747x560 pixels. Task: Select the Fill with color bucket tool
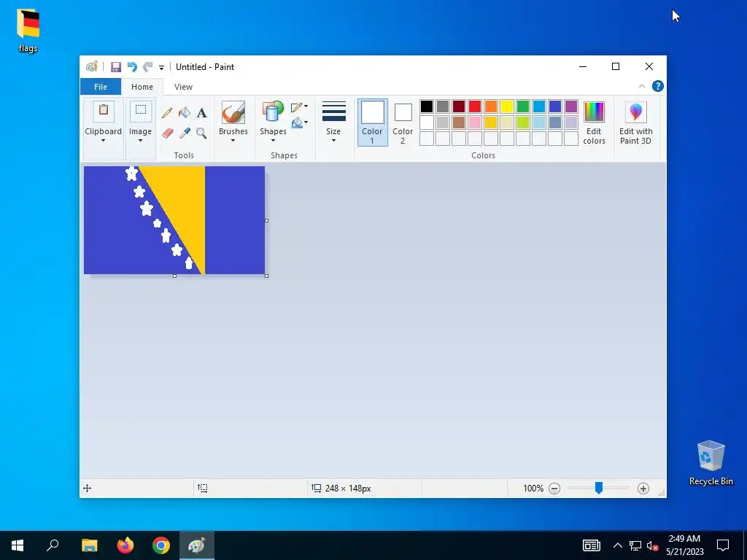[x=185, y=113]
